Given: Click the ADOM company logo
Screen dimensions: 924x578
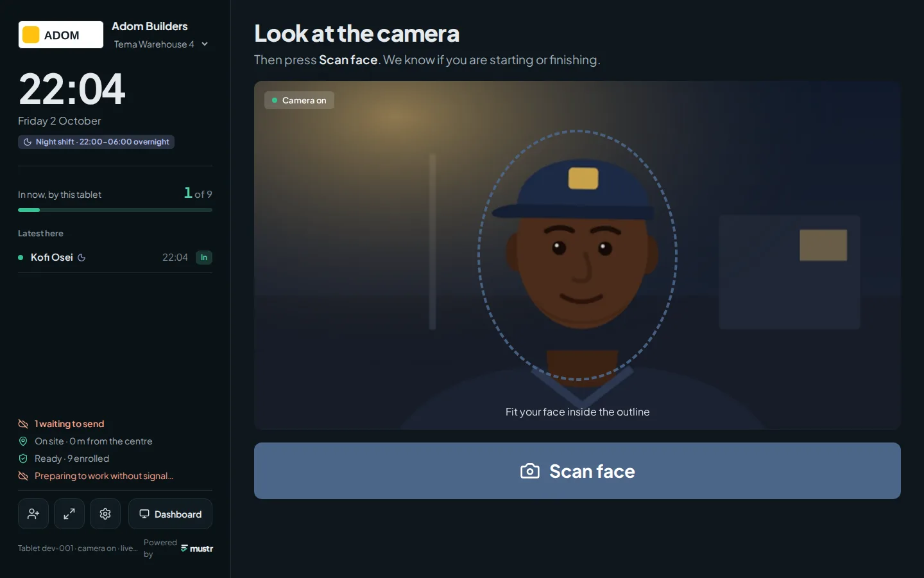Looking at the screenshot, I should click(x=61, y=35).
